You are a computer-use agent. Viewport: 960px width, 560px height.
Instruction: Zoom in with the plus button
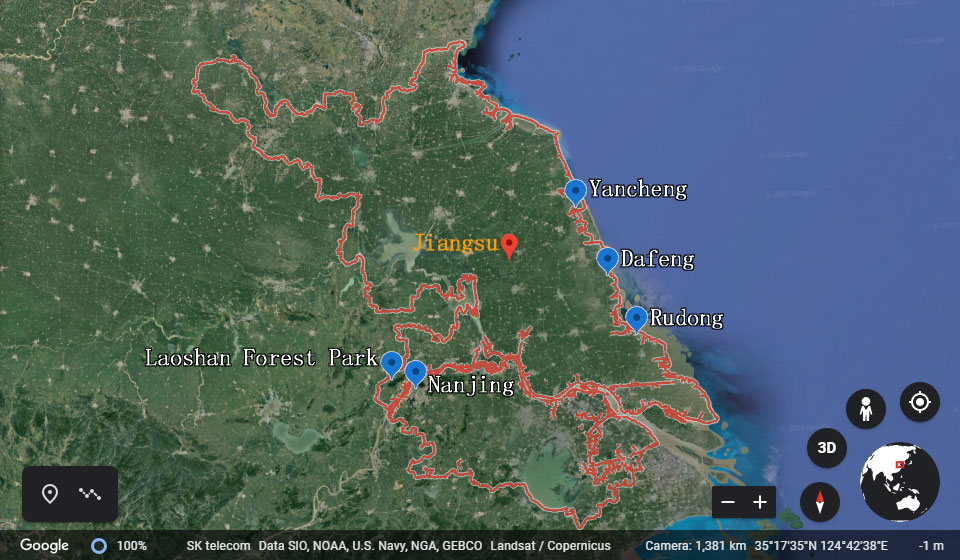click(x=760, y=502)
